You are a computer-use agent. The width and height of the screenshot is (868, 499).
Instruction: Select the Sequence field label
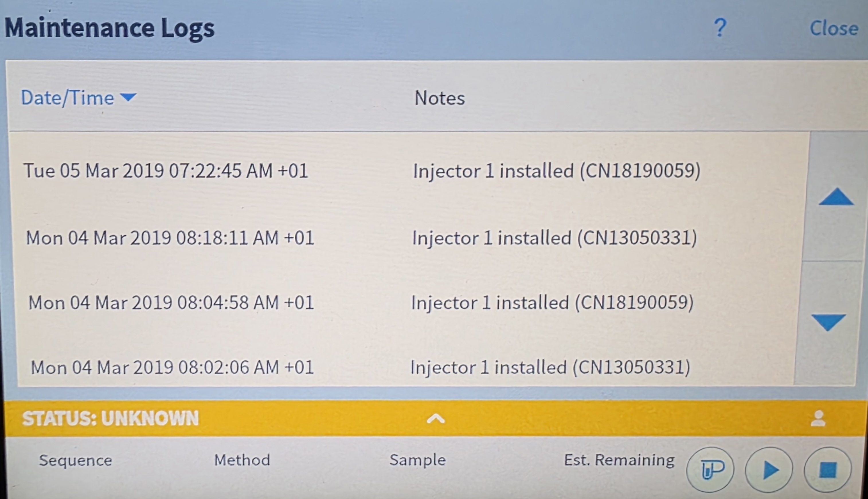(x=75, y=460)
